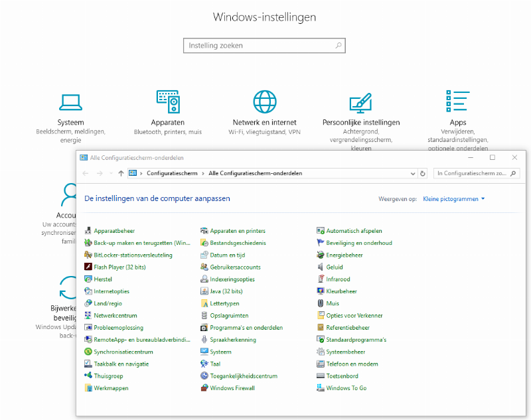Open the Telefoon en modem link
531x420 pixels.
tap(352, 364)
